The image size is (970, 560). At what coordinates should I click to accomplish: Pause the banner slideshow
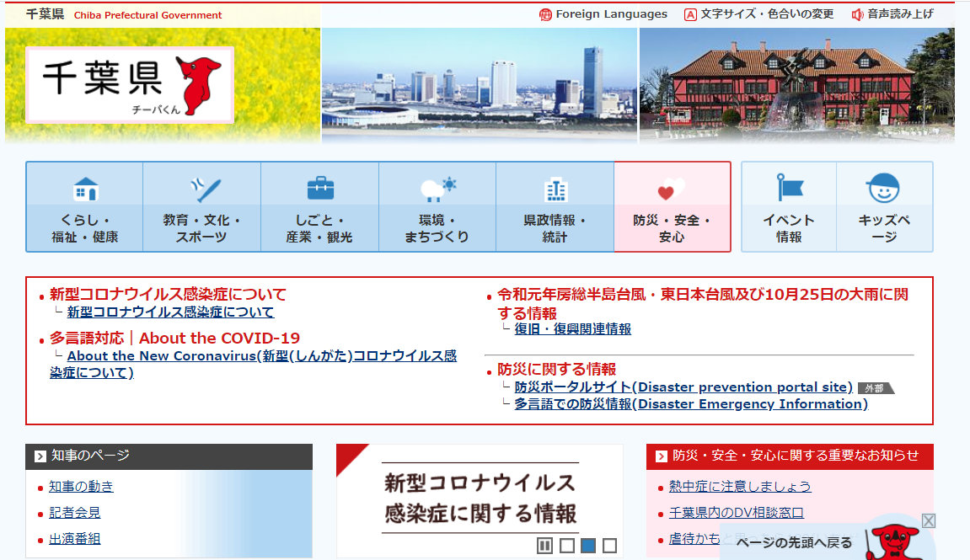tap(545, 546)
